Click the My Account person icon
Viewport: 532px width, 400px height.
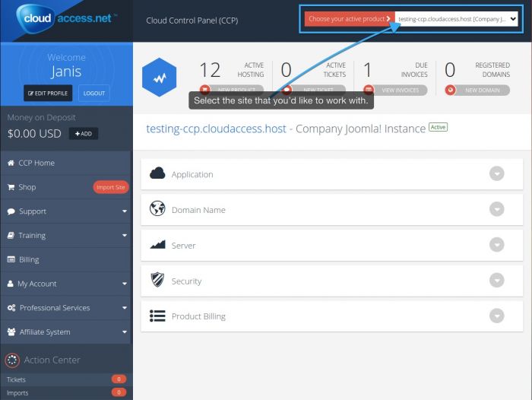pyautogui.click(x=11, y=283)
